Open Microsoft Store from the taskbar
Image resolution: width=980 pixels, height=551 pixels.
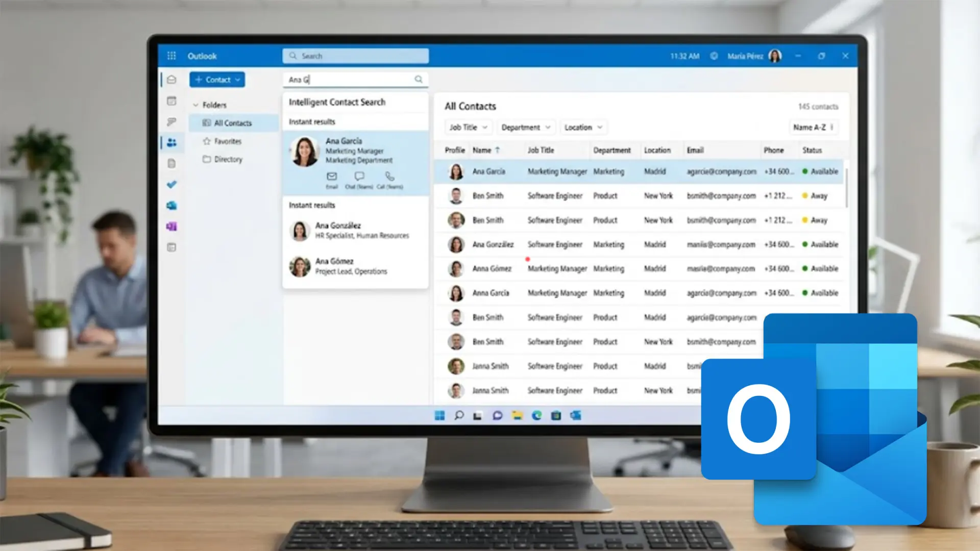[x=556, y=415]
